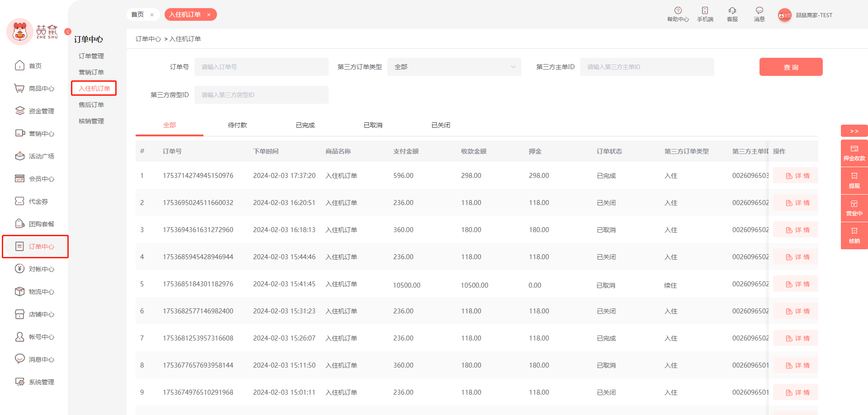
Task: Click order number 1753685945428946944
Action: 198,257
